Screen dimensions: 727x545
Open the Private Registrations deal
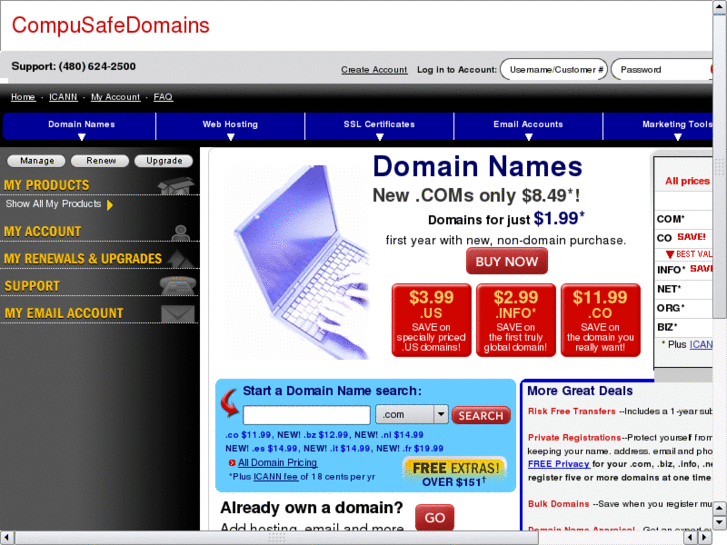[574, 438]
